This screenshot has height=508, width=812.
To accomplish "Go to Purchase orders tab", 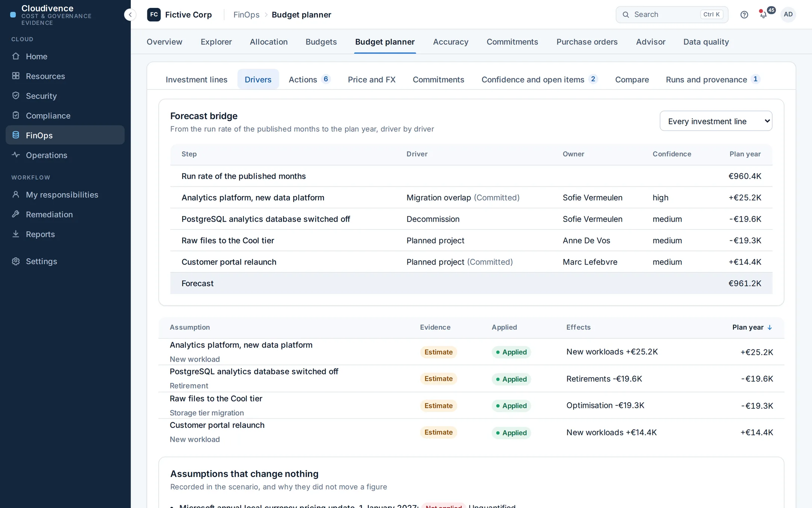I will (587, 42).
